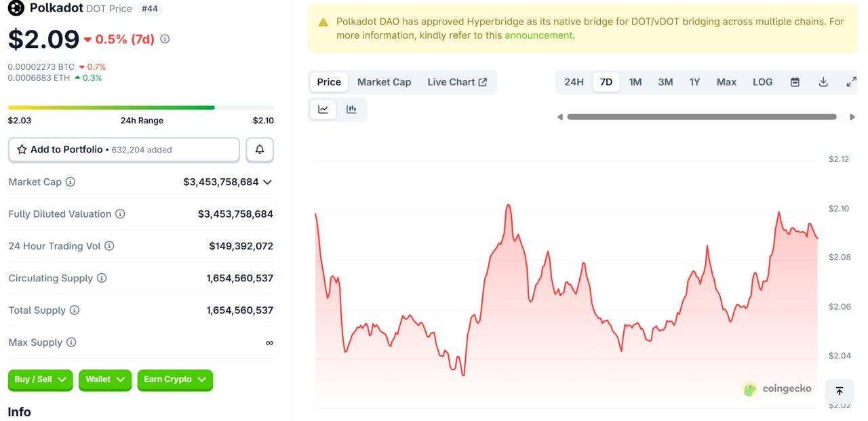Click the notification bell icon

(x=260, y=149)
